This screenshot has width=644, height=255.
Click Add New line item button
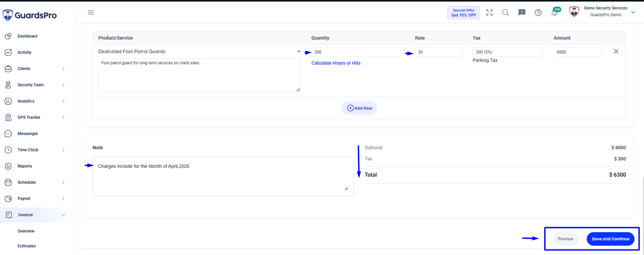coord(359,108)
